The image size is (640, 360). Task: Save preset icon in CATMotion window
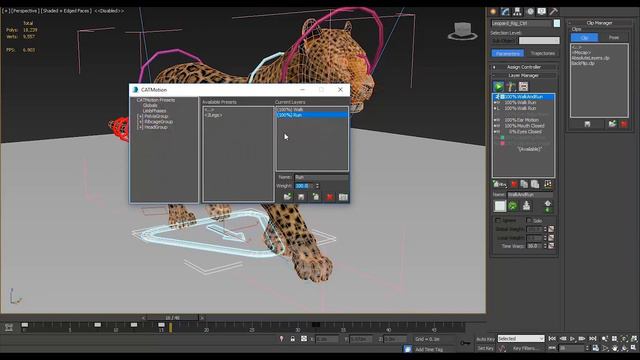(x=301, y=197)
